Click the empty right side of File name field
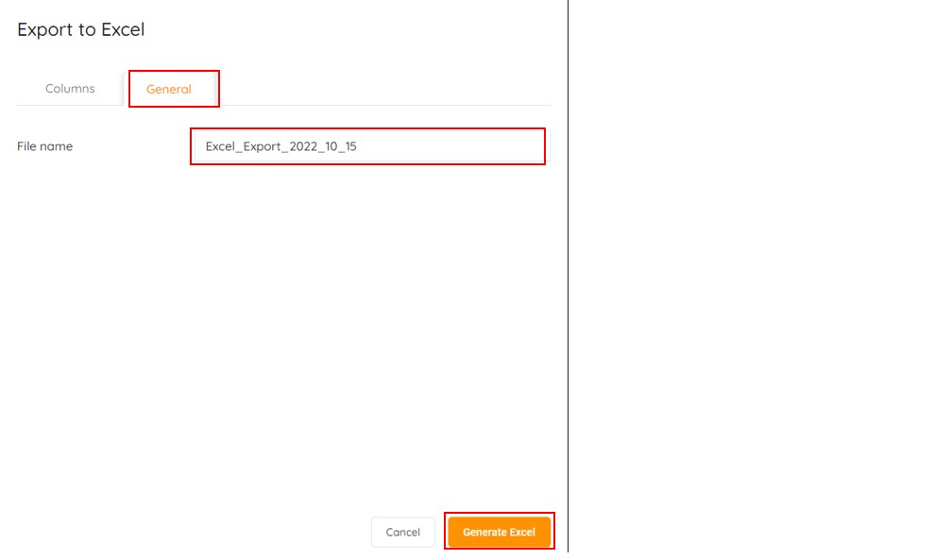This screenshot has width=934, height=560. (472, 146)
